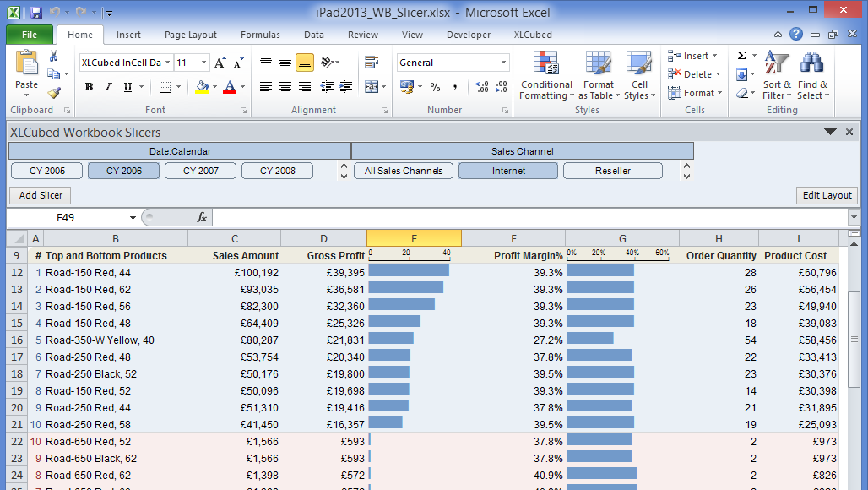The image size is (868, 490).
Task: Open the Insert cells dropdown
Action: tap(714, 56)
